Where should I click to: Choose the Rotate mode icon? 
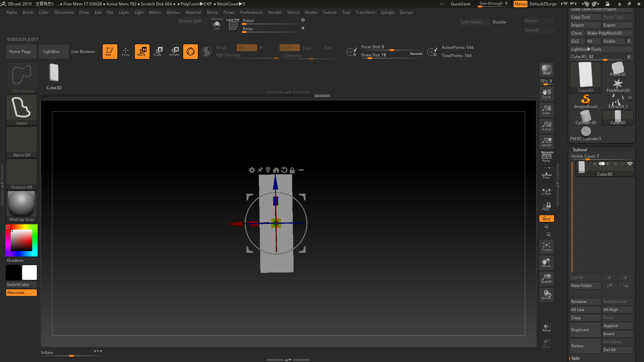[x=174, y=52]
